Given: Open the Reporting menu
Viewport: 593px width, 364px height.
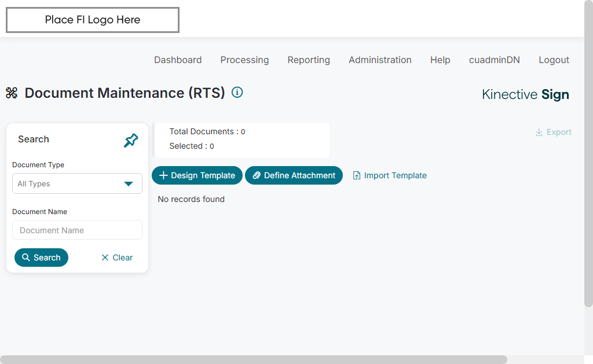Looking at the screenshot, I should (x=309, y=60).
